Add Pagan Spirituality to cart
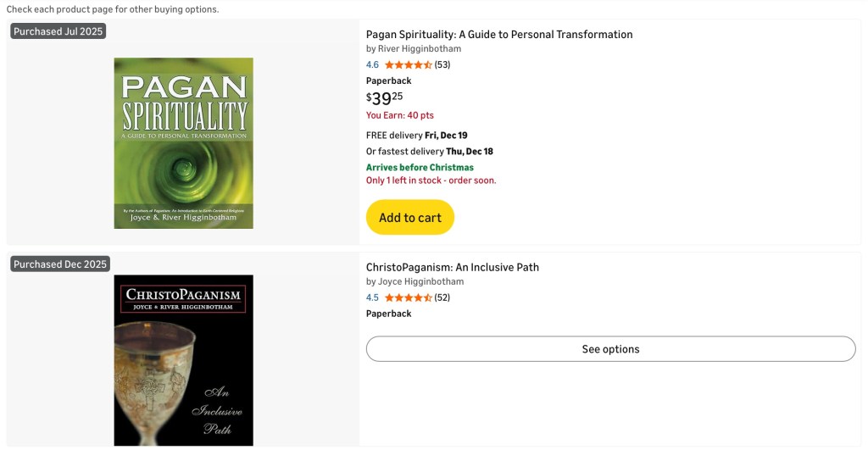This screenshot has height=450, width=868. (x=410, y=218)
